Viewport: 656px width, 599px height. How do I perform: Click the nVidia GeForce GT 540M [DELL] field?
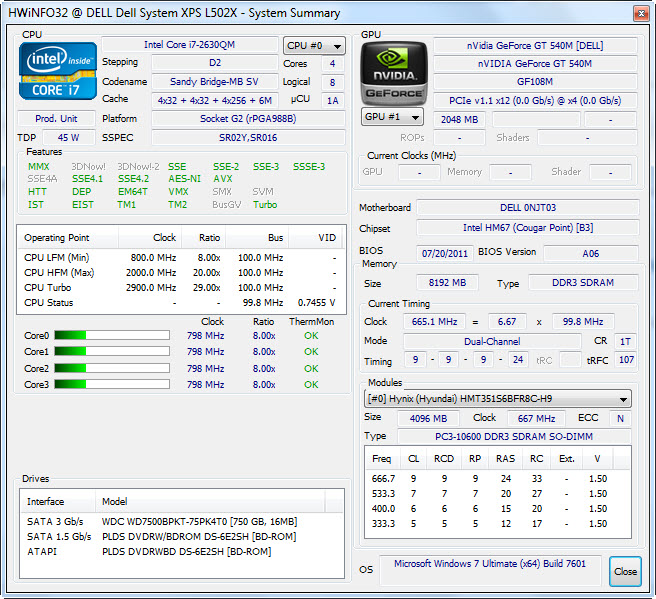point(535,46)
